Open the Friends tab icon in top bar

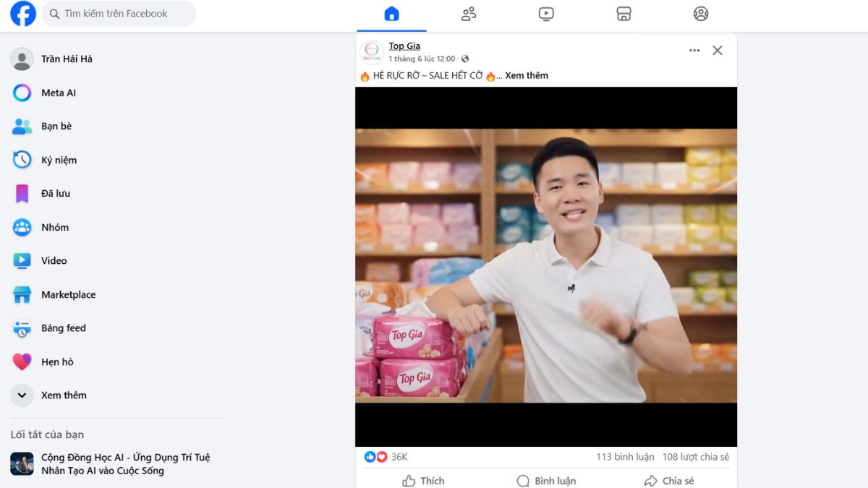(469, 14)
